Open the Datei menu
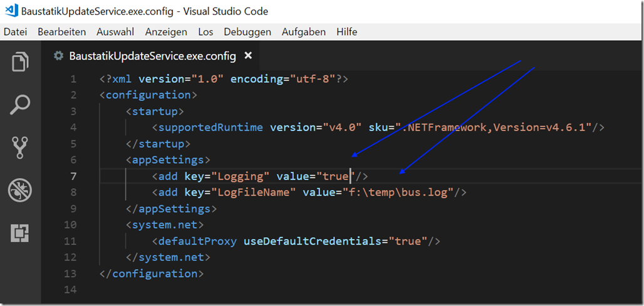644x306 pixels. point(15,32)
